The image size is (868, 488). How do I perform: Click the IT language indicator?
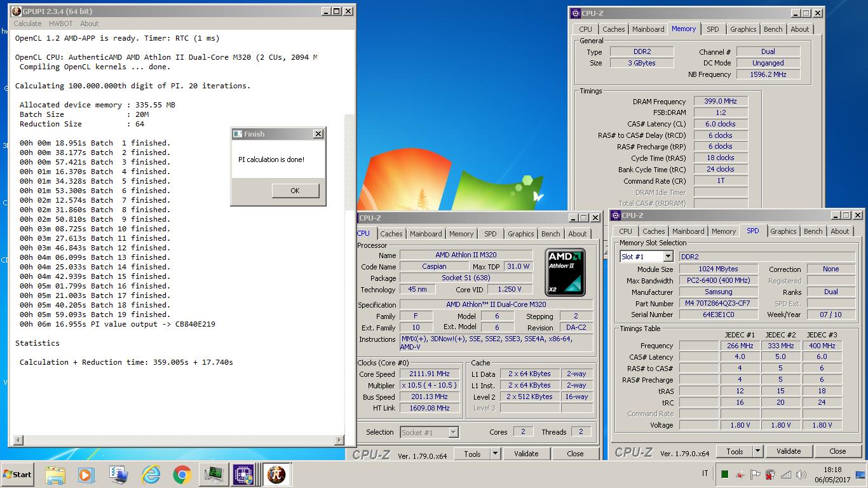(705, 473)
